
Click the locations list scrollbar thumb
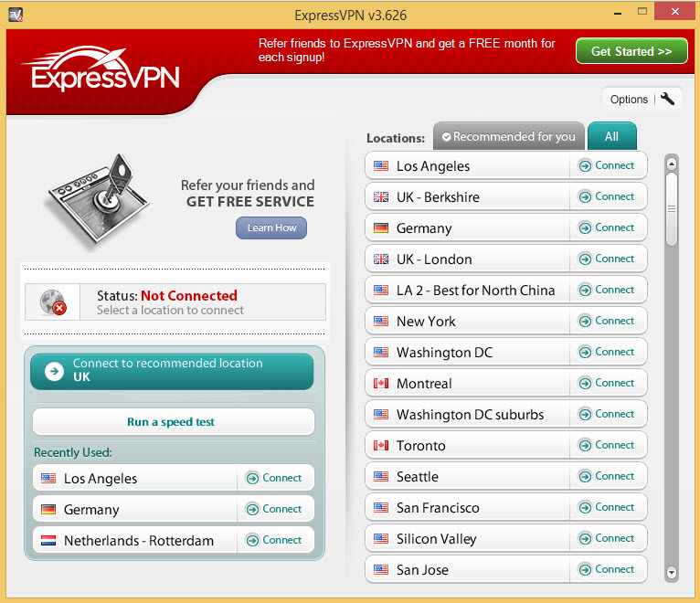[x=671, y=209]
